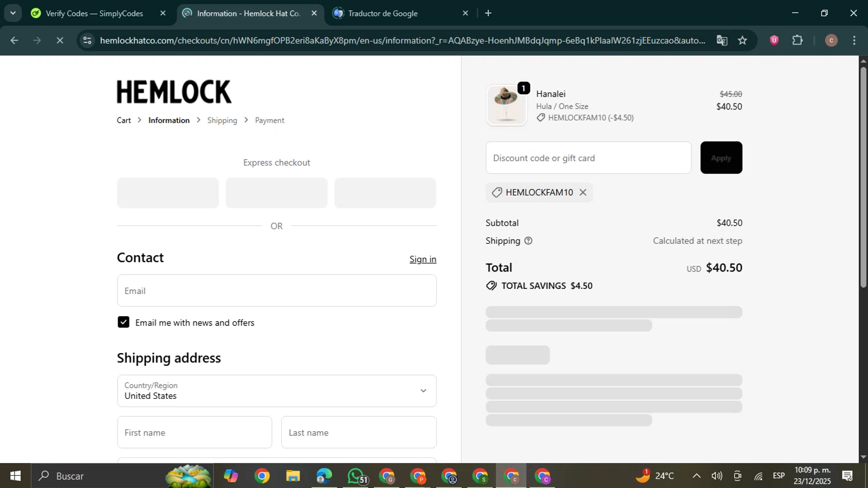This screenshot has height=488, width=868.
Task: Click the Apply discount button
Action: 721,157
